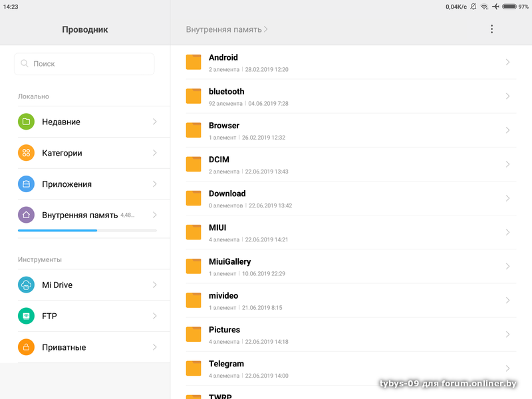Open the three-dot overflow menu
Viewport: 532px width, 399px height.
pyautogui.click(x=491, y=29)
